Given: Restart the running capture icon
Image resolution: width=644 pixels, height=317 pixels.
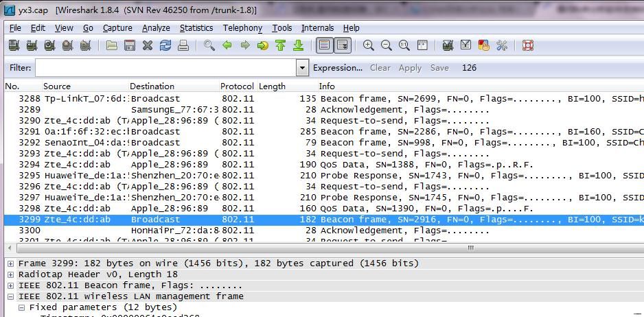Looking at the screenshot, I should [x=85, y=45].
